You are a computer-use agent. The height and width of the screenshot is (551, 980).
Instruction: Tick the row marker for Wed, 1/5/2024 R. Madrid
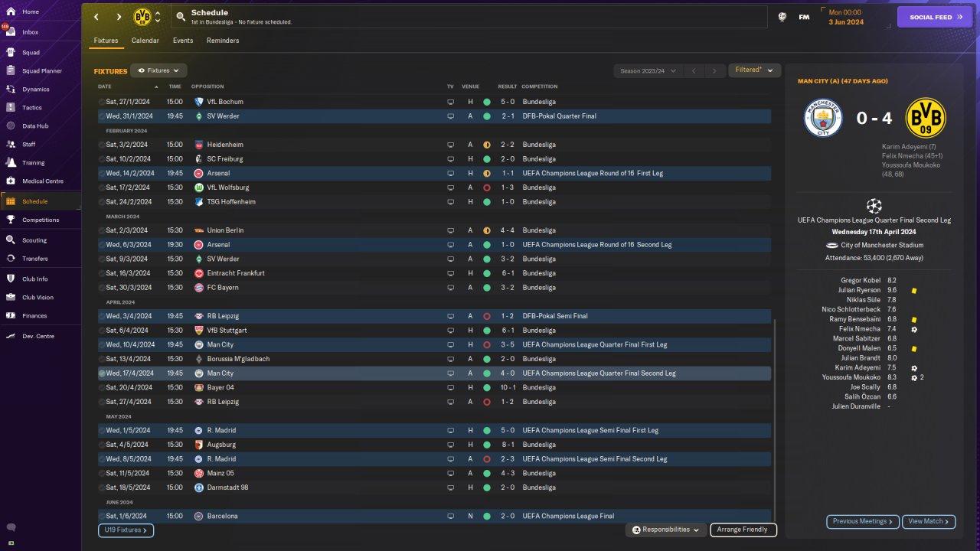(x=102, y=431)
